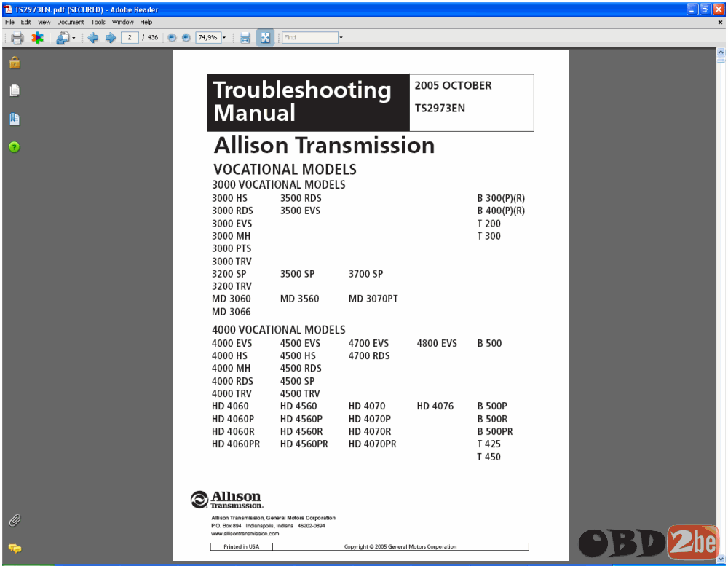Click the 'TS2973EN' document number text
This screenshot has width=728, height=566.
440,108
